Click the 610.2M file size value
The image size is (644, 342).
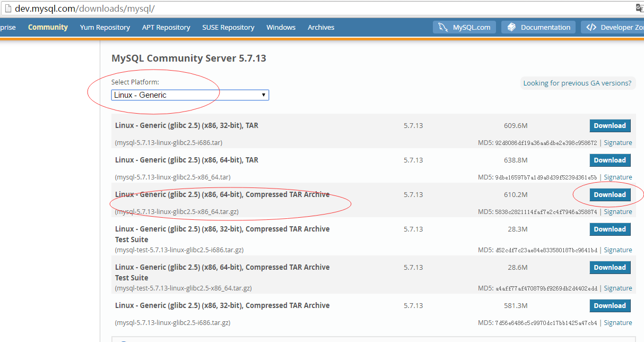[516, 195]
